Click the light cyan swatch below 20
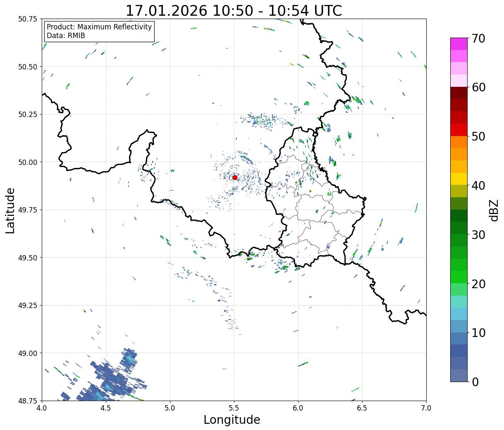 pyautogui.click(x=459, y=301)
